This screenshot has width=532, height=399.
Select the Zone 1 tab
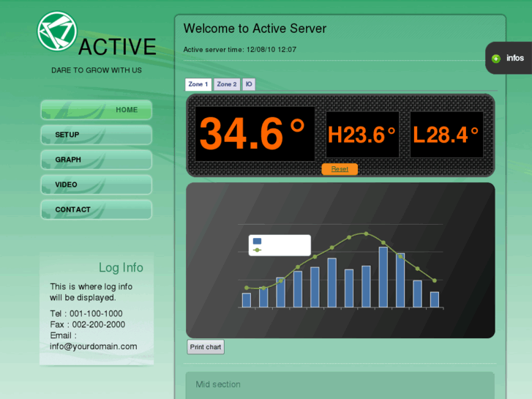click(x=198, y=84)
